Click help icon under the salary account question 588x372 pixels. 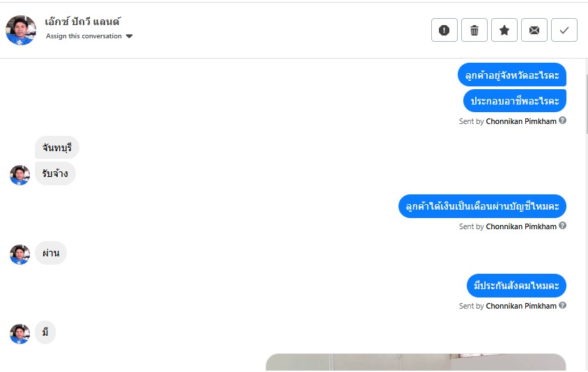click(x=562, y=226)
